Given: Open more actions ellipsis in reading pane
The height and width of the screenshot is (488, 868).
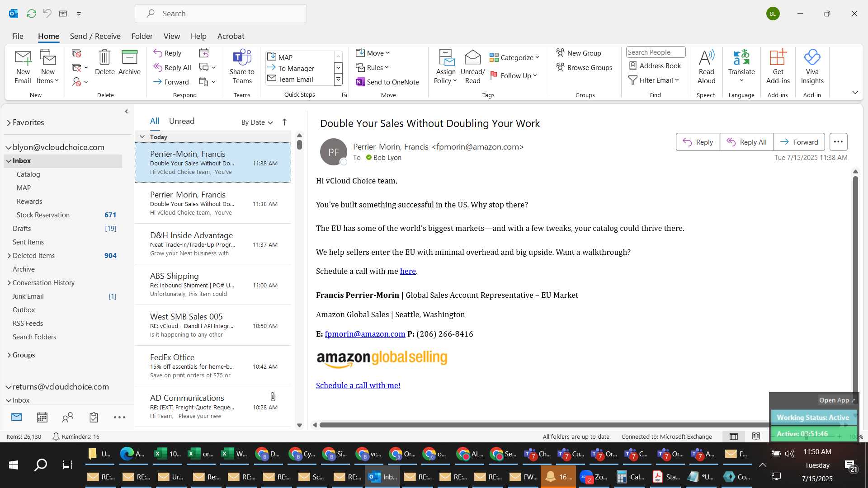Looking at the screenshot, I should point(838,142).
